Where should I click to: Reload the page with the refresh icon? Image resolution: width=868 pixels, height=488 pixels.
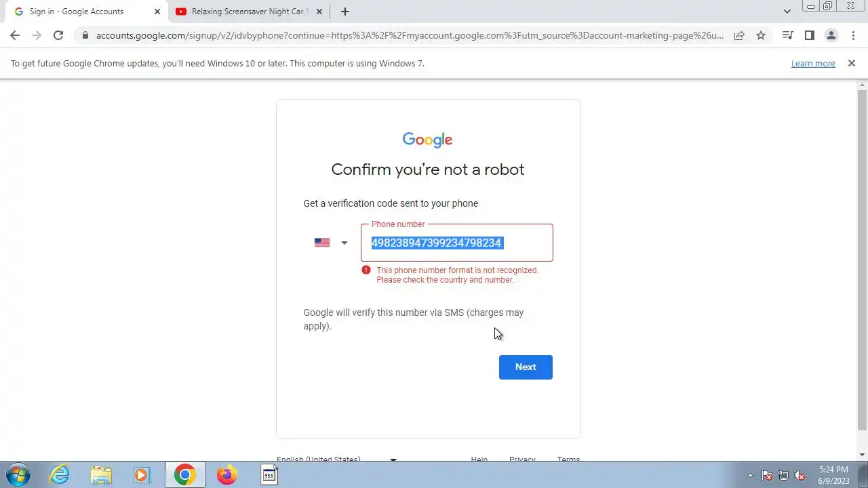(x=58, y=35)
